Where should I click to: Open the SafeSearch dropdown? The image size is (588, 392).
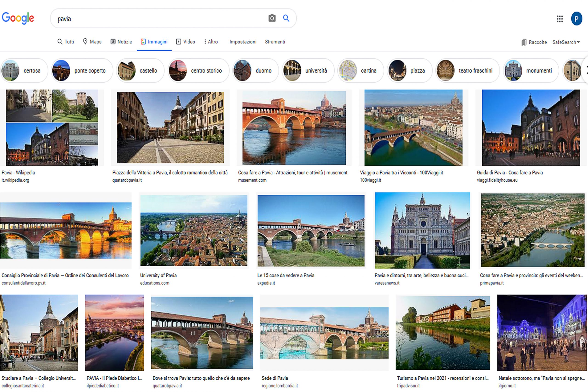[x=566, y=42]
